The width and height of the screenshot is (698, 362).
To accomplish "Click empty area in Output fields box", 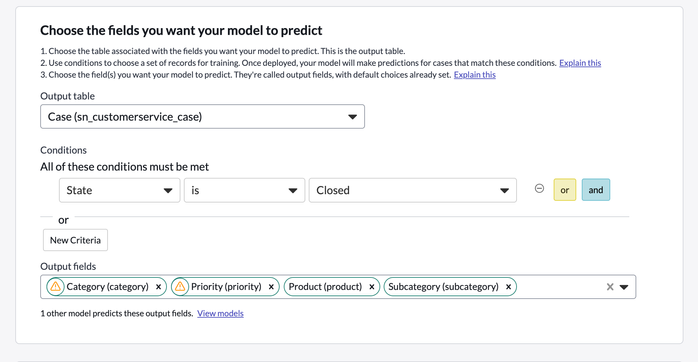I will pos(560,287).
